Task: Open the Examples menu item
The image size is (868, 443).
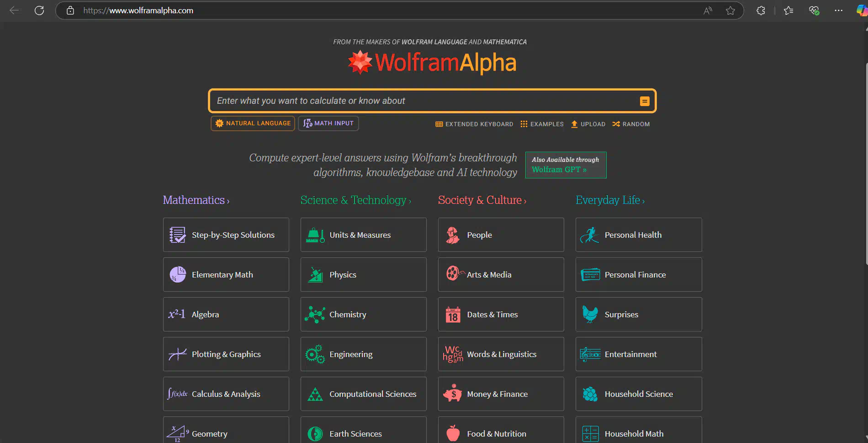Action: 542,124
